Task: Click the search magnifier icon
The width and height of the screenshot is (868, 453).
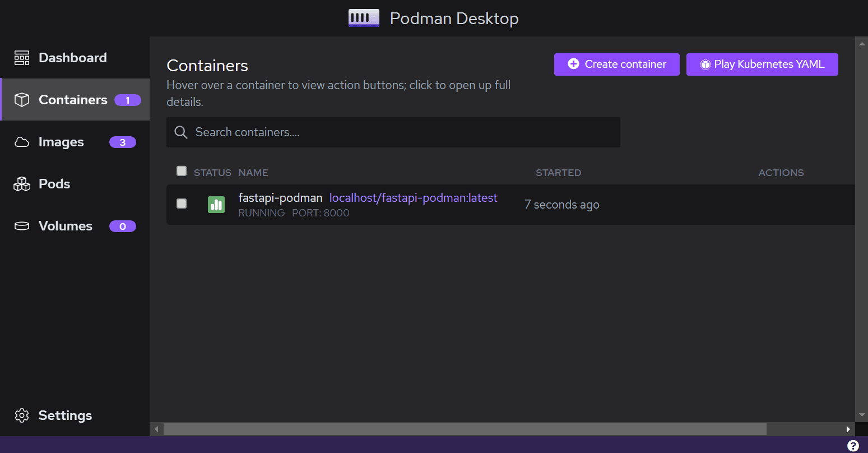Action: point(181,132)
